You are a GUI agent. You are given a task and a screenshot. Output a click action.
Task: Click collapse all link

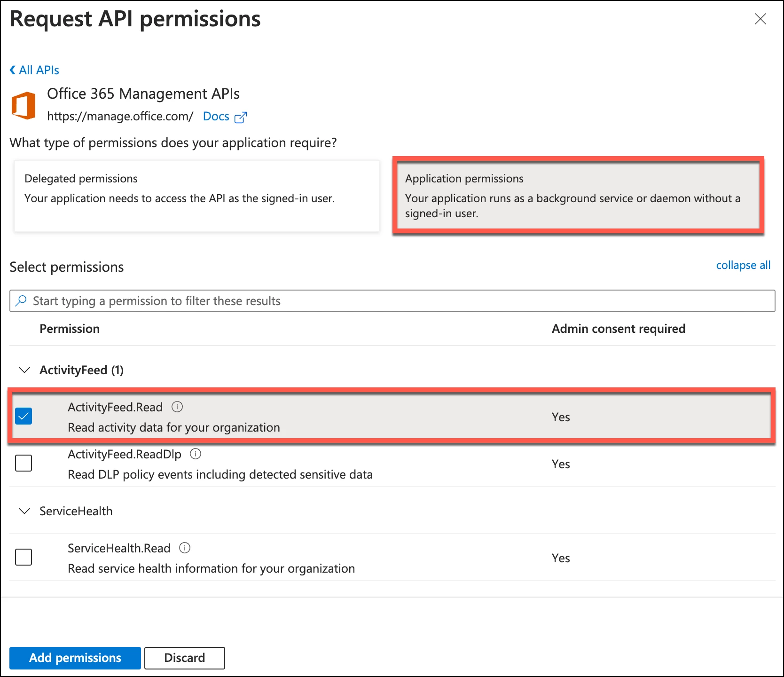pos(743,265)
